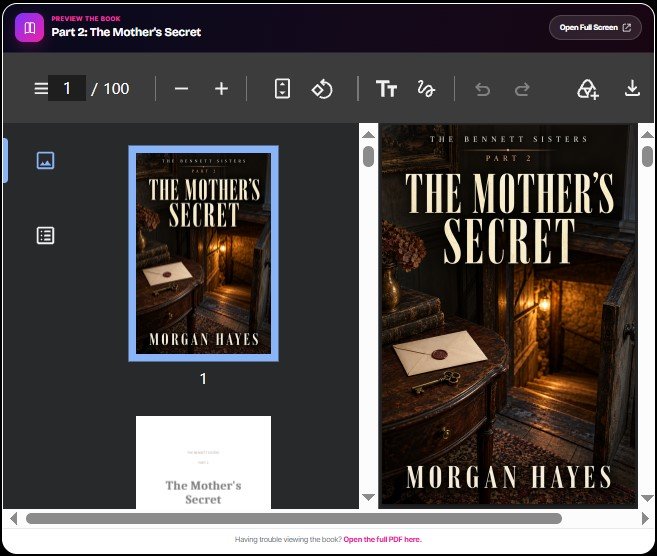Click the purple book icon in header
The width and height of the screenshot is (657, 556).
pos(29,28)
